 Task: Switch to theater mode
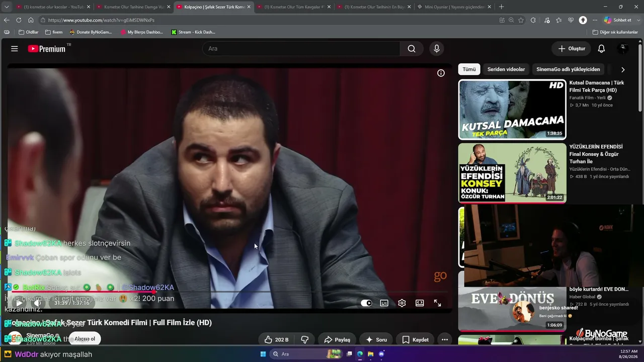(x=420, y=303)
